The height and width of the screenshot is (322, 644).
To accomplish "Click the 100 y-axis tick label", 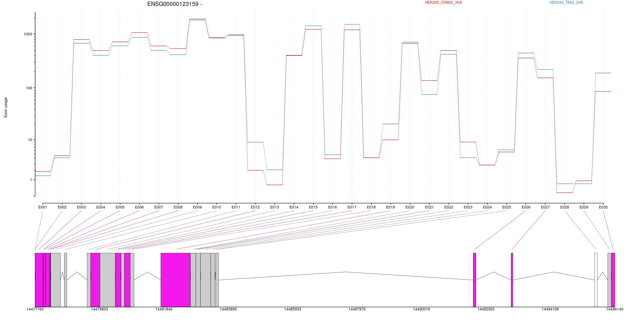I will 29,88.
